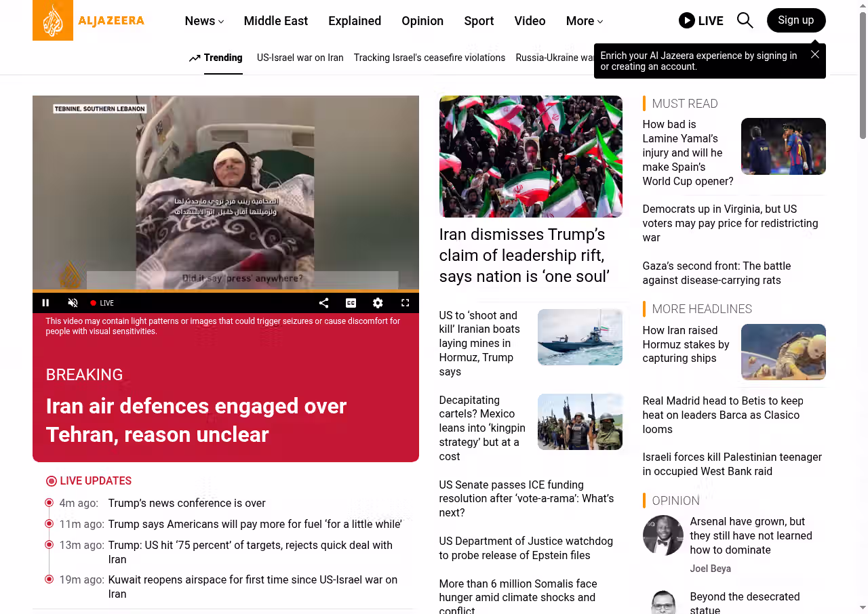This screenshot has height=614, width=868.
Task: Click the video progress bar
Action: (x=225, y=291)
